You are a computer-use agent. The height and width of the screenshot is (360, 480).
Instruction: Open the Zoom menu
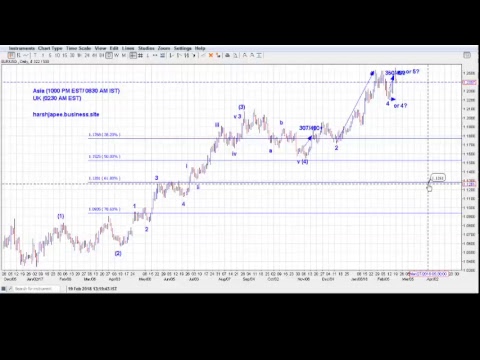coord(164,48)
